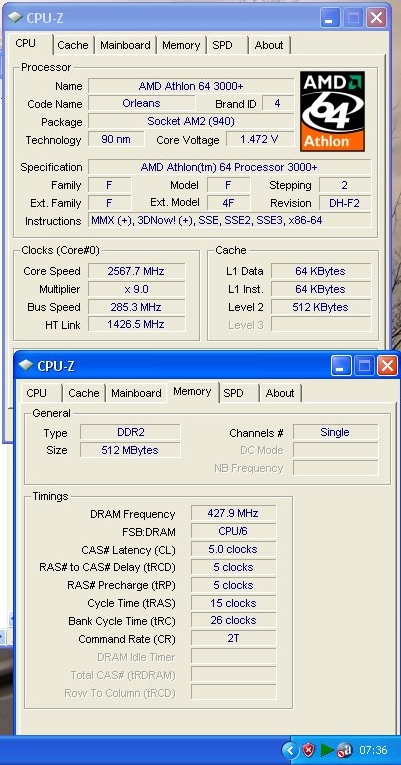Click the L1 Inst. value 64 KBytes
The height and width of the screenshot is (765, 401).
[x=321, y=289]
